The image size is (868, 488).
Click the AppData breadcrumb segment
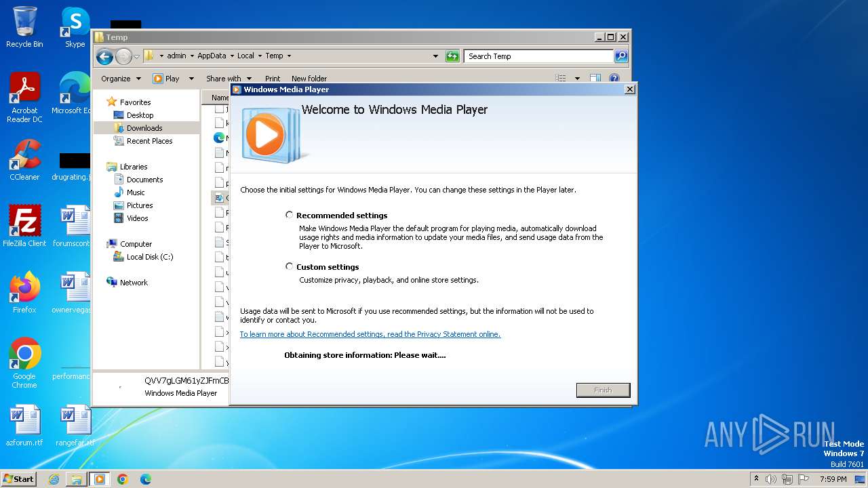point(212,56)
